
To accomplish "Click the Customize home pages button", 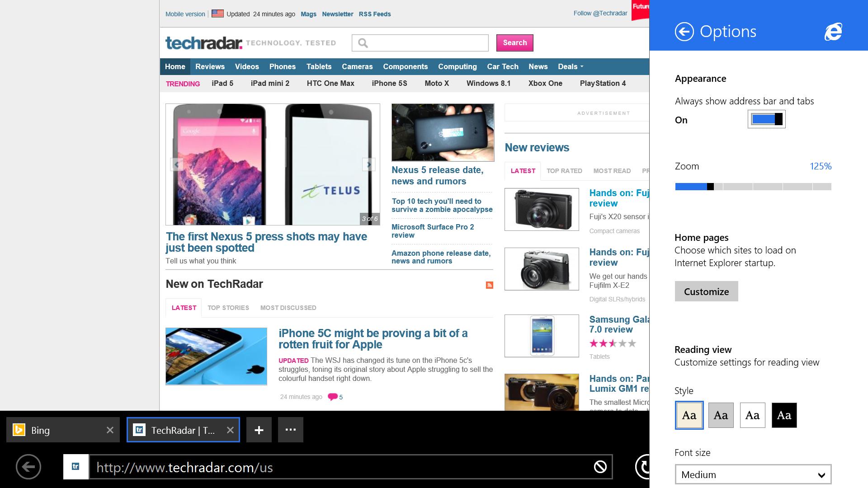I will pos(706,291).
